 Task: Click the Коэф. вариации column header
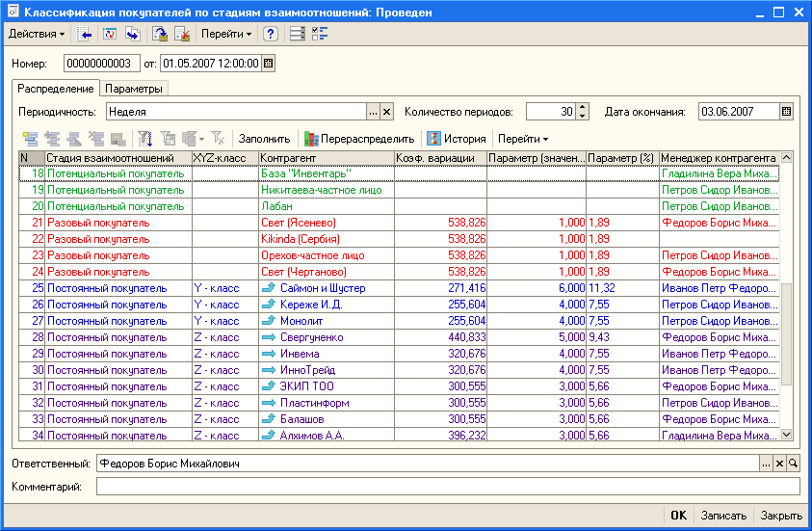pyautogui.click(x=441, y=158)
